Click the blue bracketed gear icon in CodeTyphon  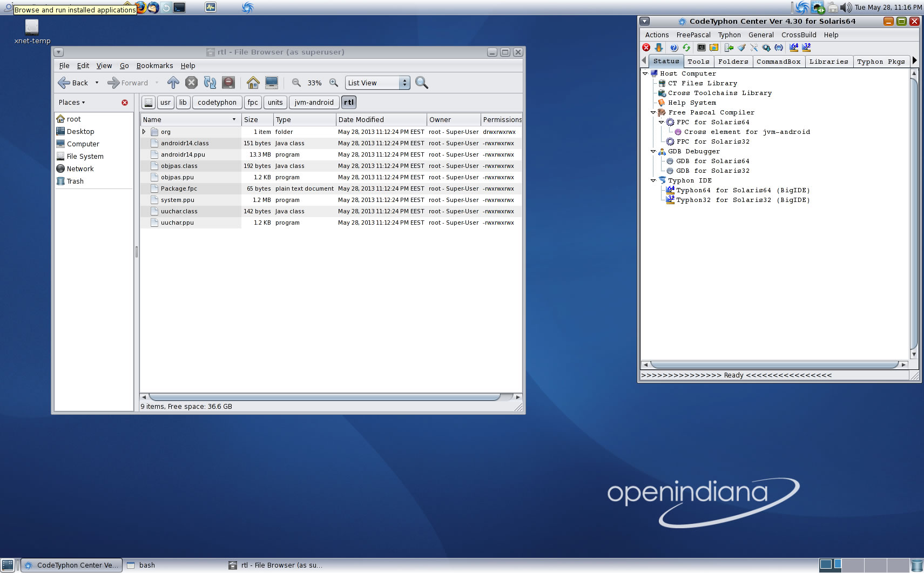pos(779,48)
